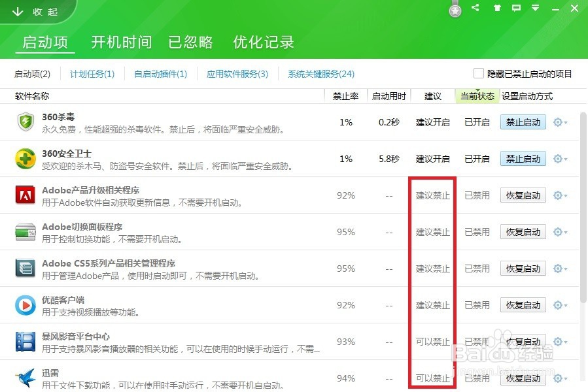Open the skin theme t-shirt icon
The image size is (588, 392).
496,8
